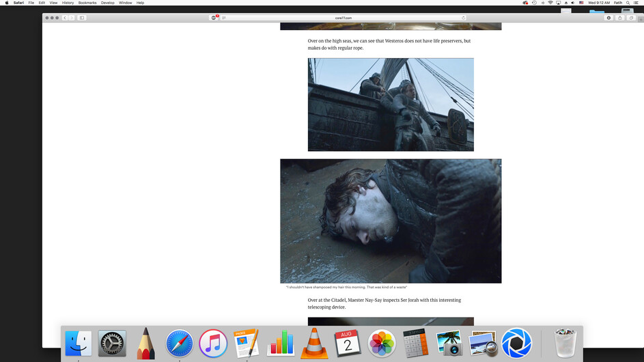Click the ship railing rope scene image
This screenshot has width=644, height=362.
tap(391, 105)
